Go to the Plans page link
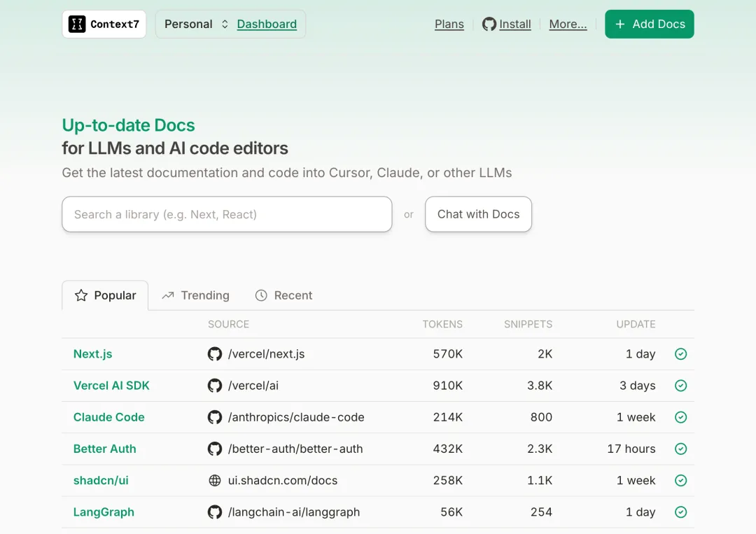Image resolution: width=756 pixels, height=534 pixels. [x=449, y=24]
